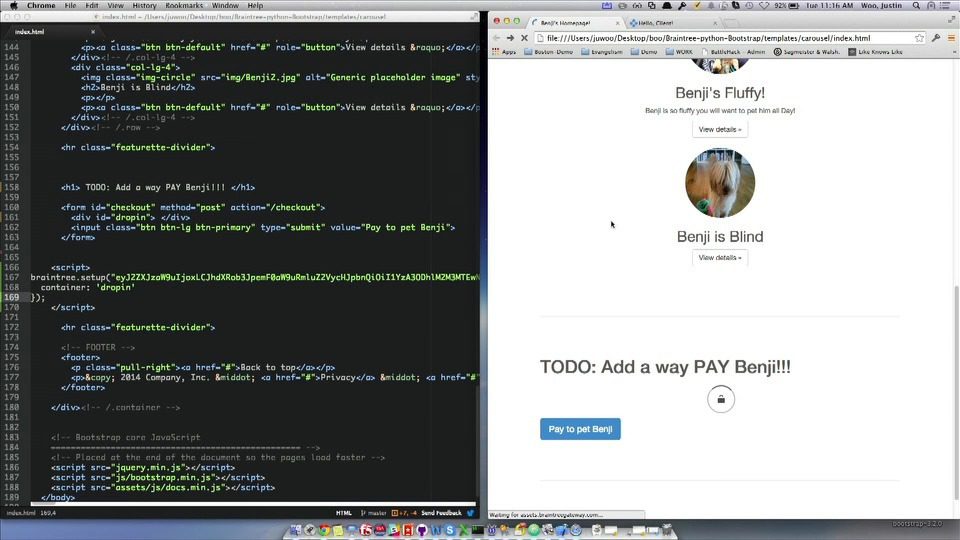Click the Chrome back arrow
The width and height of the screenshot is (960, 540).
pyautogui.click(x=497, y=38)
